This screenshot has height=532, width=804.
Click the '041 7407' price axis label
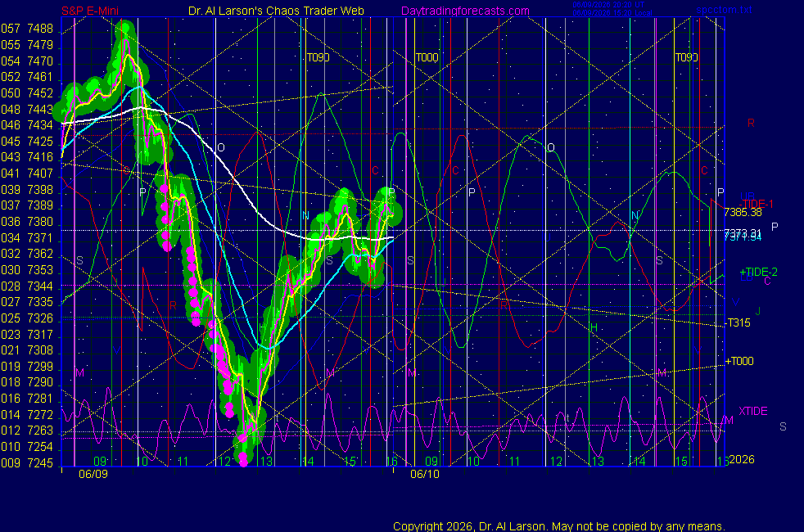[x=27, y=174]
